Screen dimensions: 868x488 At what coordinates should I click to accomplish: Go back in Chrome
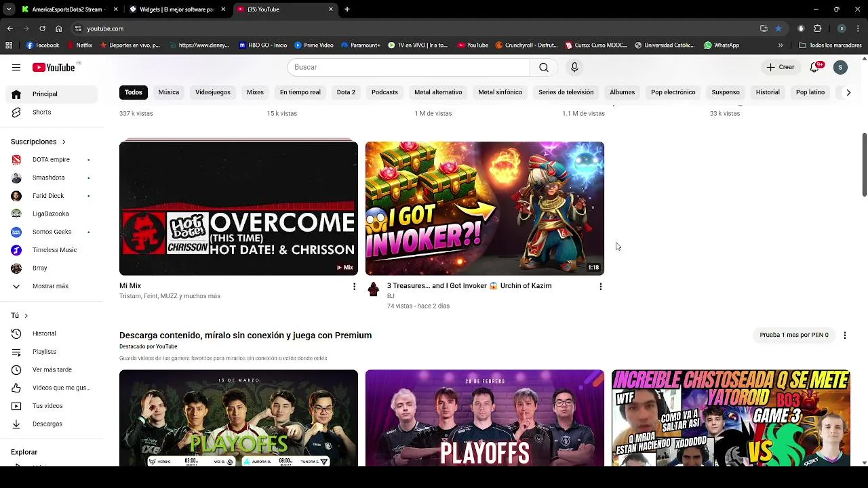[9, 28]
